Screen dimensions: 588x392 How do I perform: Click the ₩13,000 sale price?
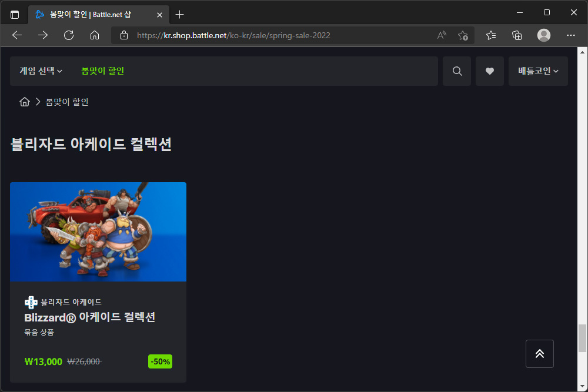(x=43, y=361)
